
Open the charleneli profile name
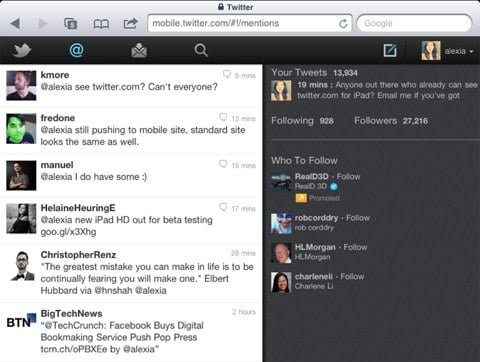[314, 277]
